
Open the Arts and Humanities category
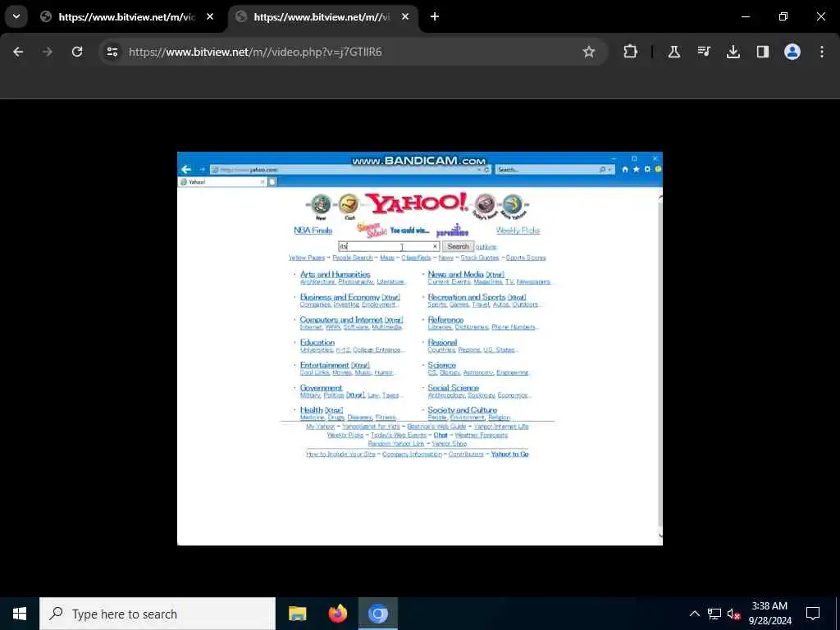(335, 274)
